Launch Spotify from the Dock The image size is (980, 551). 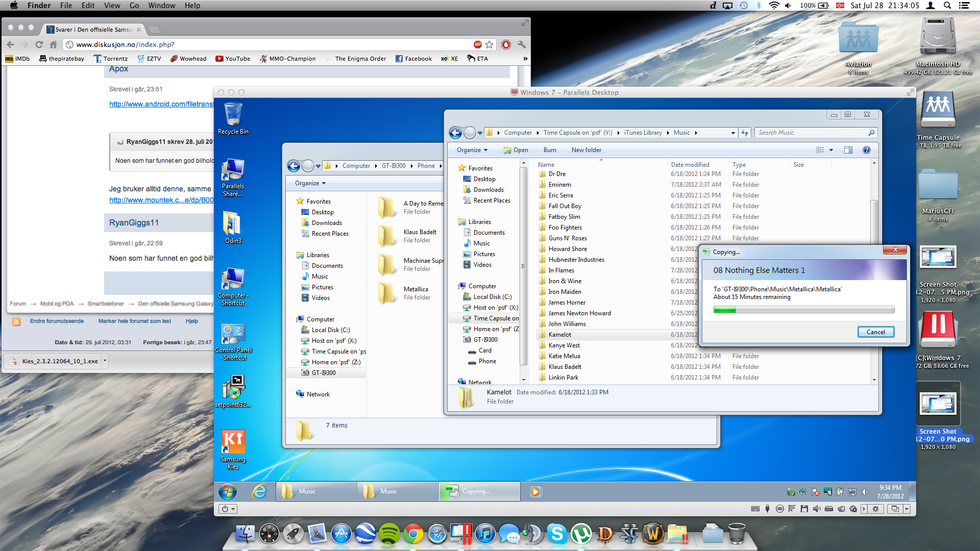(x=389, y=534)
